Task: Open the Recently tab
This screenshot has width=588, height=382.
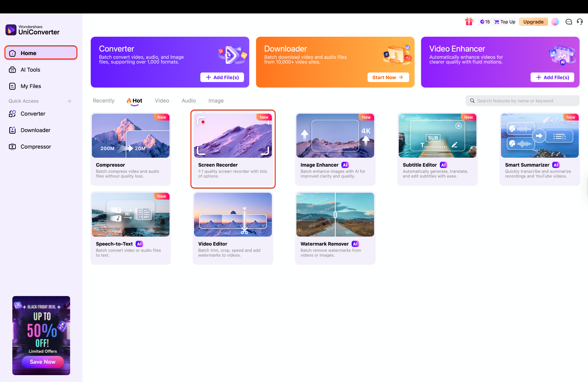Action: pyautogui.click(x=103, y=101)
